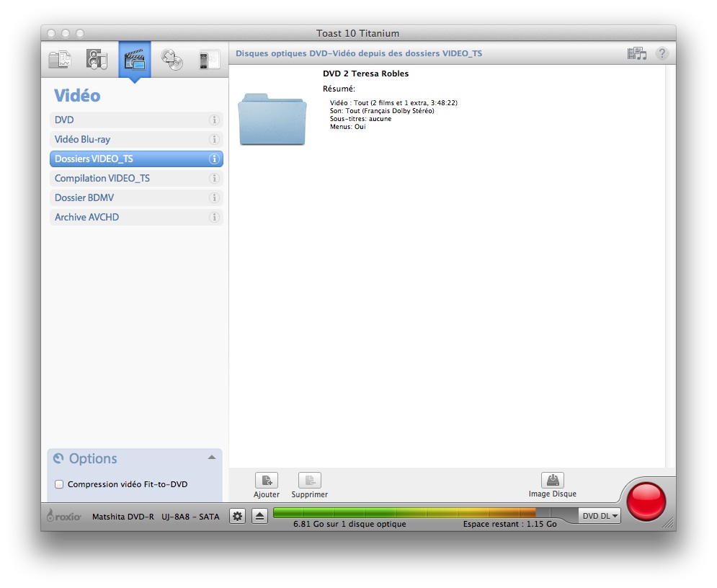Start burning with the red record button
Image resolution: width=717 pixels, height=588 pixels.
click(646, 502)
